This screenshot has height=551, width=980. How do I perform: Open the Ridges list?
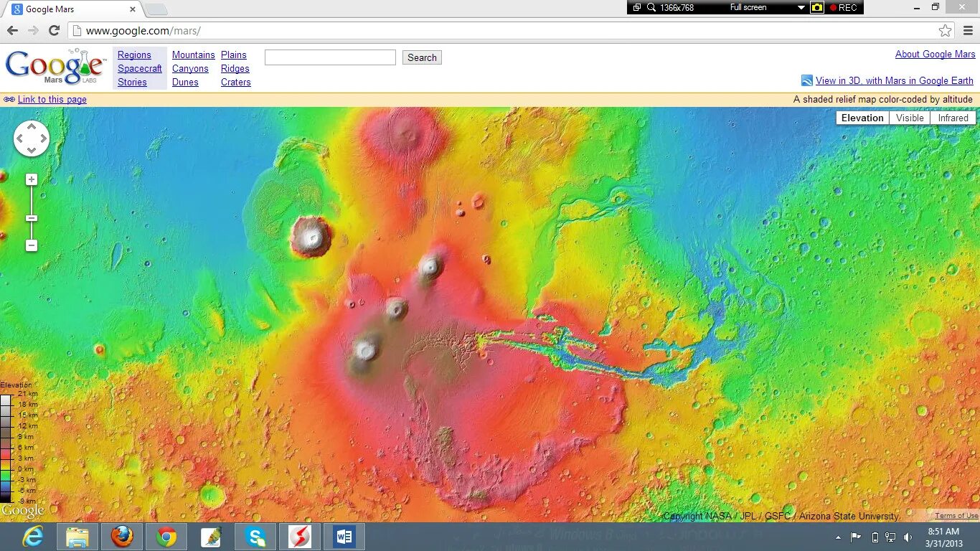click(x=235, y=69)
